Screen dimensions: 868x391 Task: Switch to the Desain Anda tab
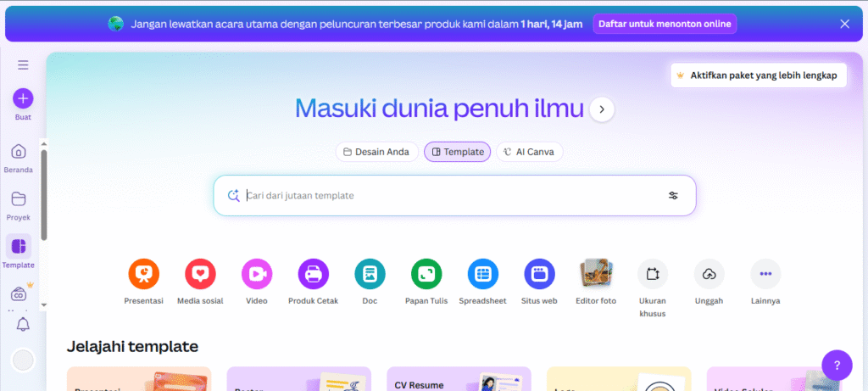tap(376, 152)
